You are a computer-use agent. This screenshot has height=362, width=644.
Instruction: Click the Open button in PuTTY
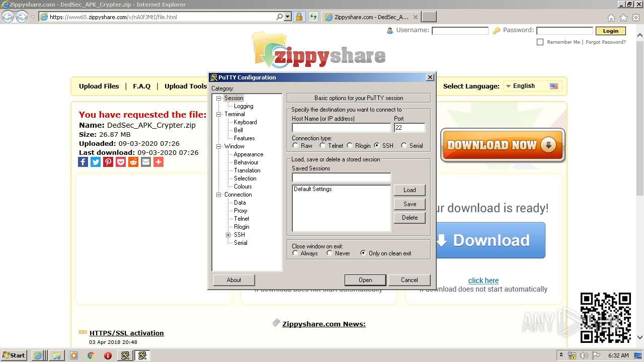coord(365,280)
